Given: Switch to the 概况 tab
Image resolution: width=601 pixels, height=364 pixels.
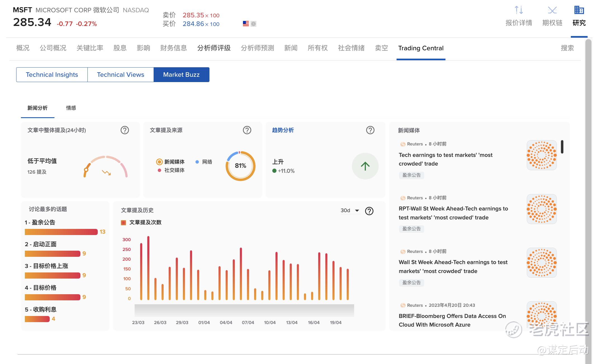Looking at the screenshot, I should (23, 48).
